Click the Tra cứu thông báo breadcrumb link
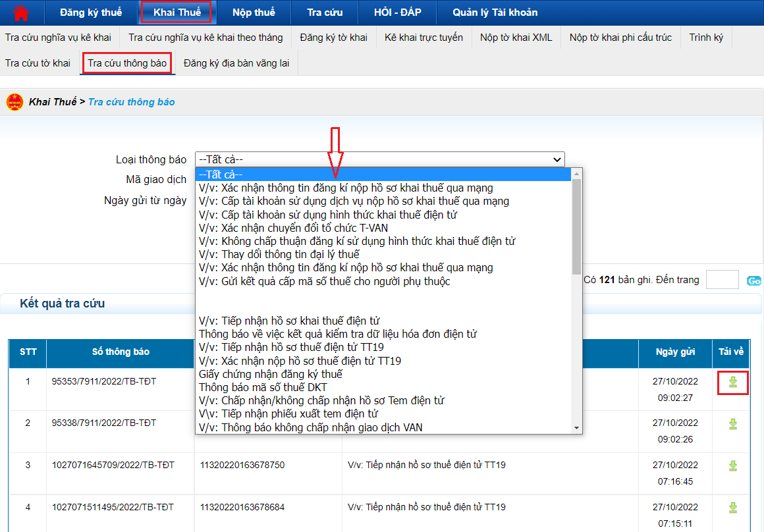The image size is (764, 532). [132, 102]
